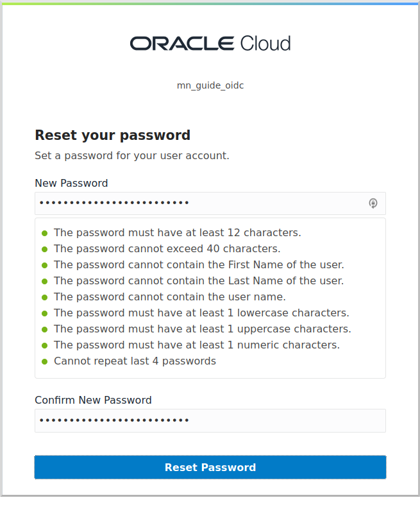Click the Confirm New Password label
This screenshot has width=420, height=516.
coord(93,400)
